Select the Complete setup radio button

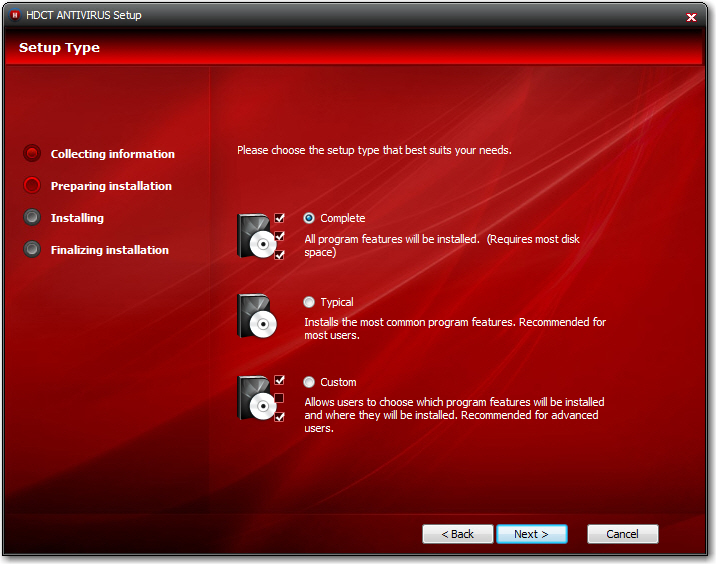pyautogui.click(x=309, y=218)
